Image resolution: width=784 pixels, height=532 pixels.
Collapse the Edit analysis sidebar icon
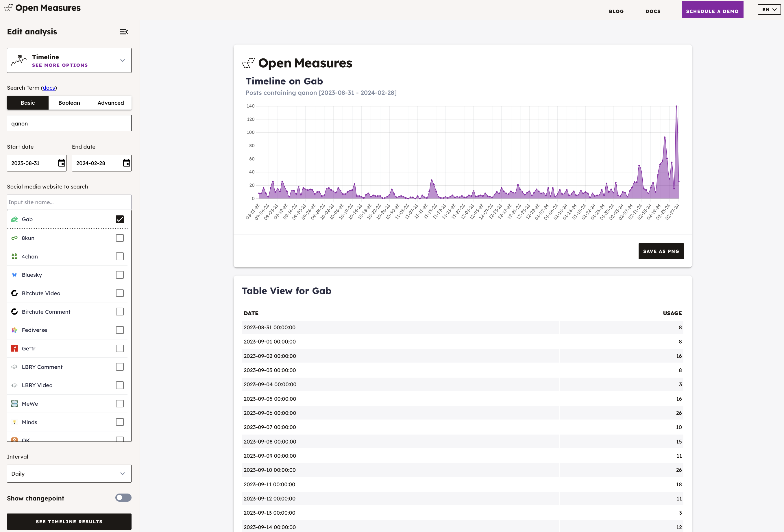tap(124, 32)
